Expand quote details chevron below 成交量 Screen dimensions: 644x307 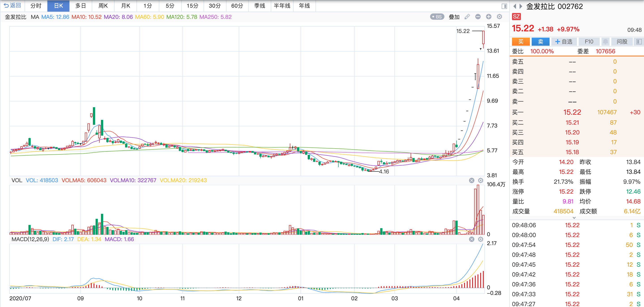tap(574, 218)
